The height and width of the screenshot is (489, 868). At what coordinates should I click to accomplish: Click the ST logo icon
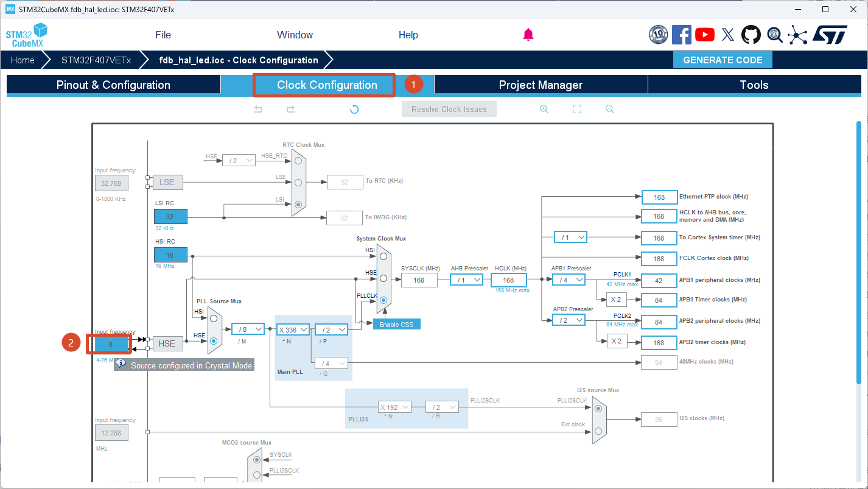click(830, 35)
